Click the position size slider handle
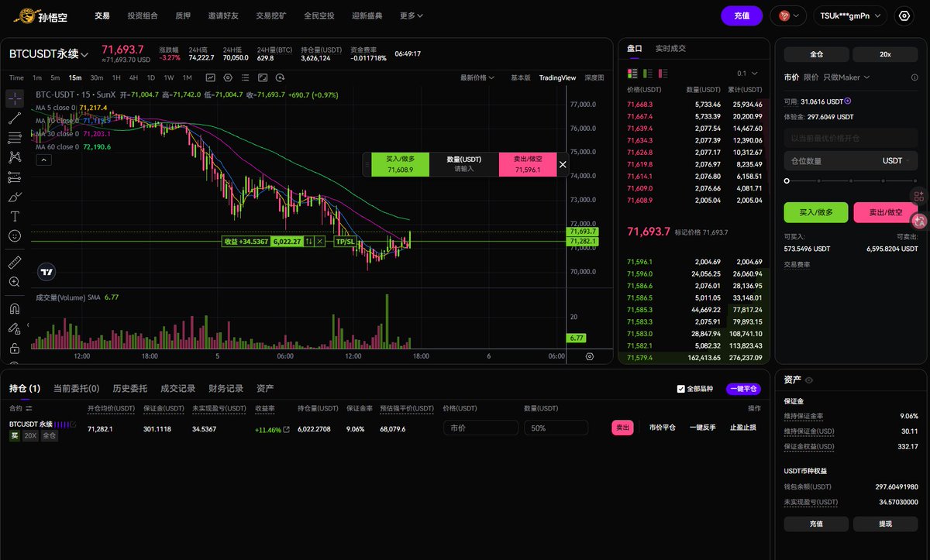The image size is (930, 560). (x=787, y=180)
